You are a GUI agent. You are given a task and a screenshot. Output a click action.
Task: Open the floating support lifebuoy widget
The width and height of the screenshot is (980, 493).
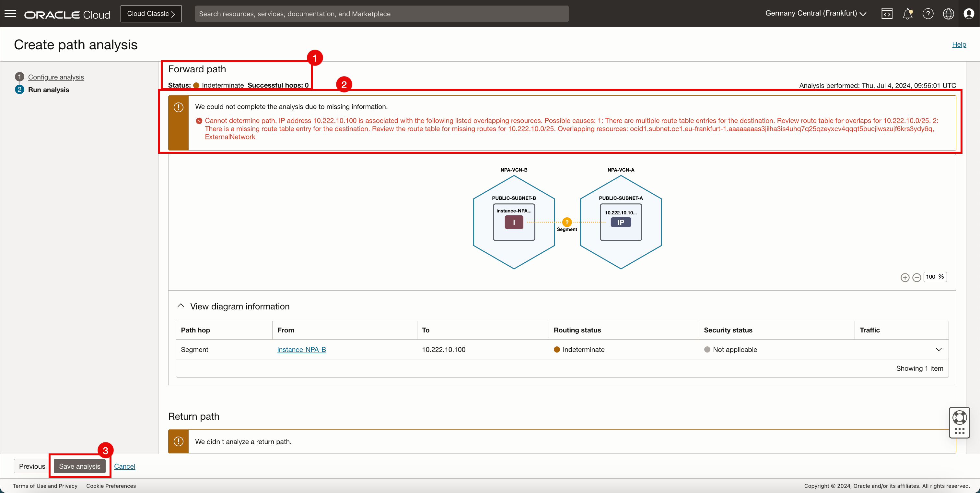[x=960, y=418]
